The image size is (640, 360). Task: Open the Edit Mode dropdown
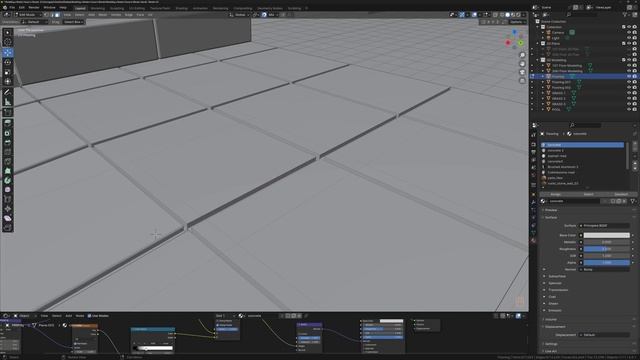28,15
